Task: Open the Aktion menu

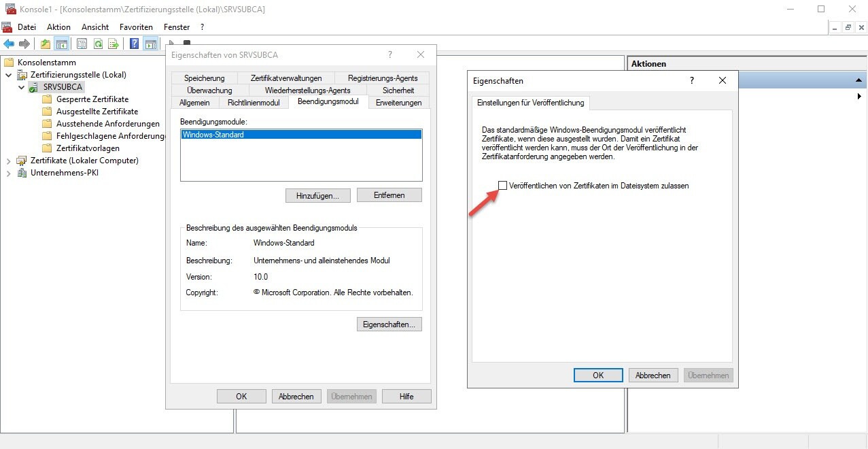Action: pos(58,27)
